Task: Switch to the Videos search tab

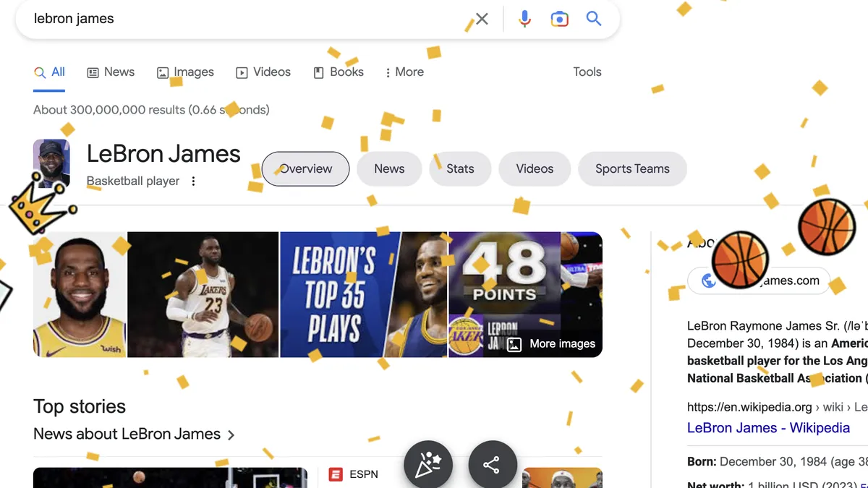Action: pos(263,72)
